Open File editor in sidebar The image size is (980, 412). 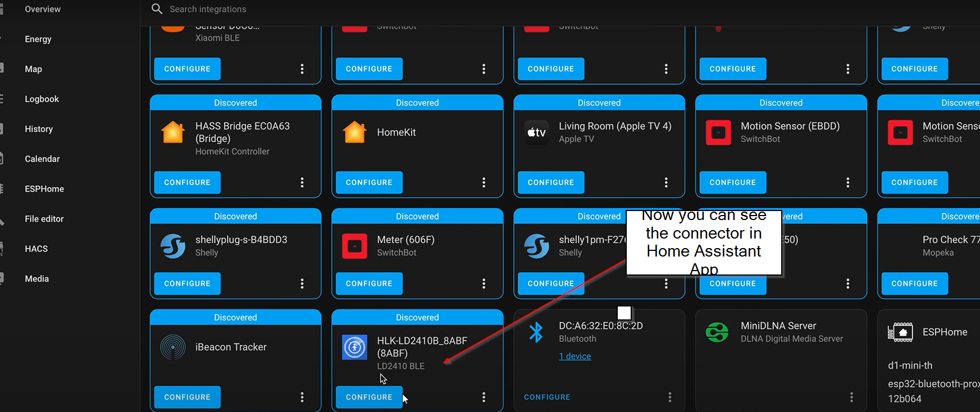(44, 219)
